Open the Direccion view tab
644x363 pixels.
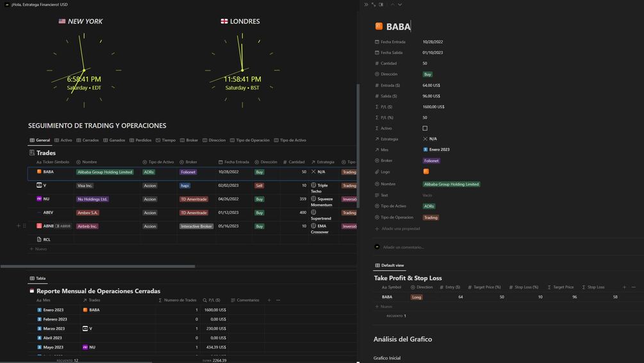click(x=214, y=140)
